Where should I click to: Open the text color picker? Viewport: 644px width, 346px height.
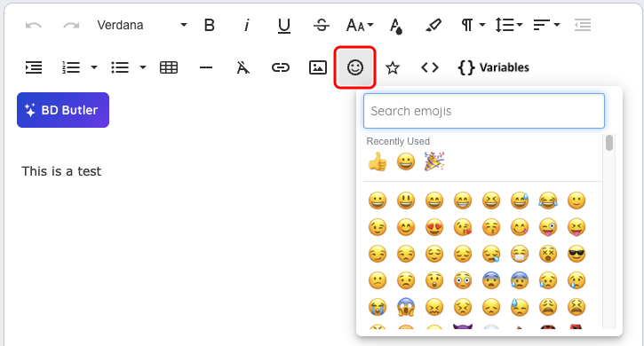coord(396,26)
